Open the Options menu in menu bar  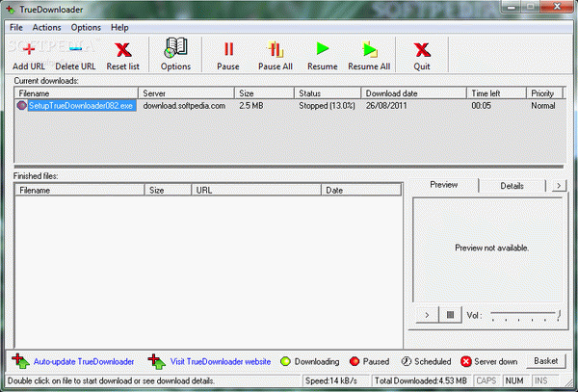(86, 27)
